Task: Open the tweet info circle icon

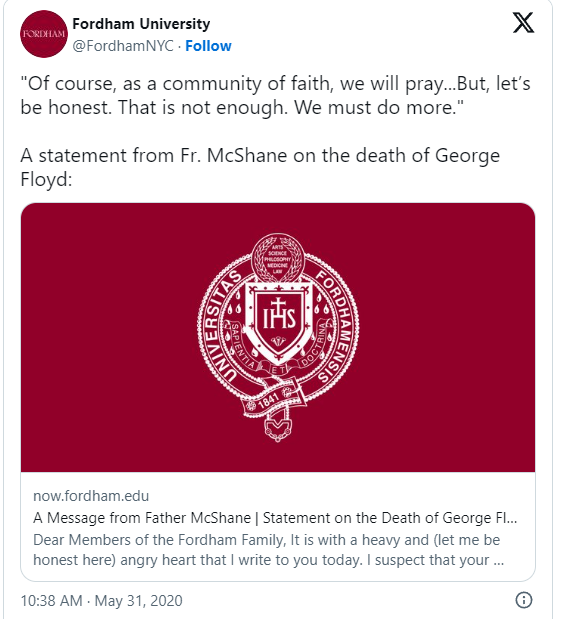Action: pyautogui.click(x=524, y=600)
